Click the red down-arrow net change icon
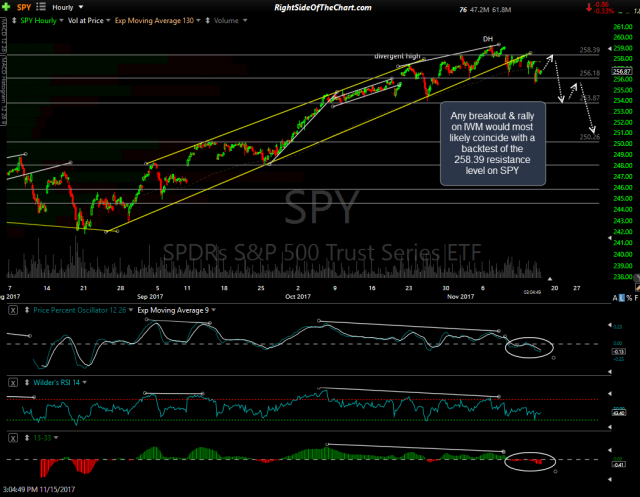The image size is (640, 497). 589,7
